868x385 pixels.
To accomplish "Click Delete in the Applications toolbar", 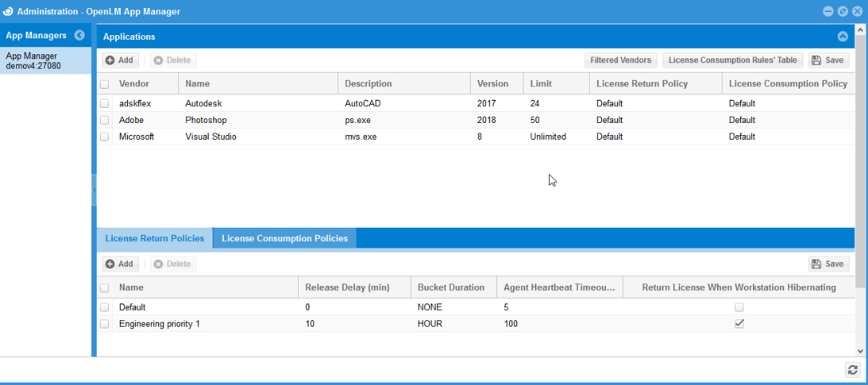I will tap(173, 60).
